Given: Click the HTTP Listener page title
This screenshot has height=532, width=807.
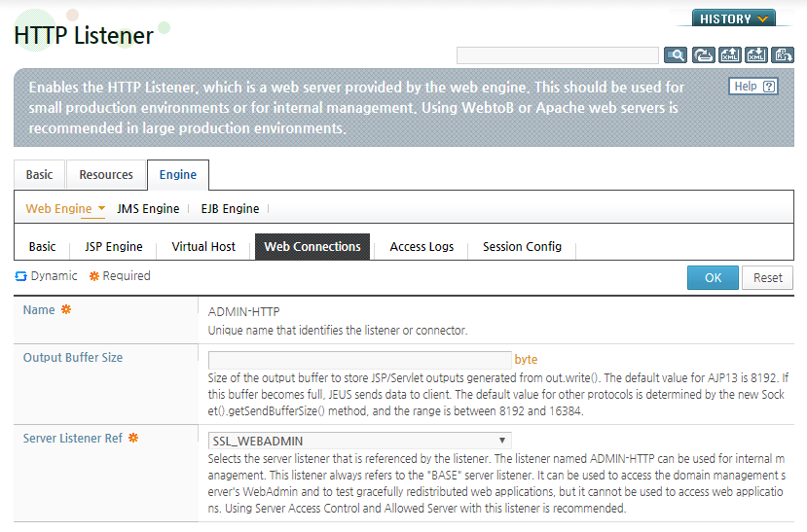Looking at the screenshot, I should coord(84,35).
